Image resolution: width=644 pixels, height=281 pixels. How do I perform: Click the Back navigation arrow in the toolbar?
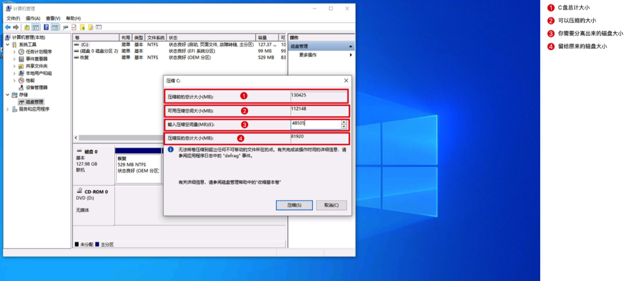pyautogui.click(x=8, y=27)
